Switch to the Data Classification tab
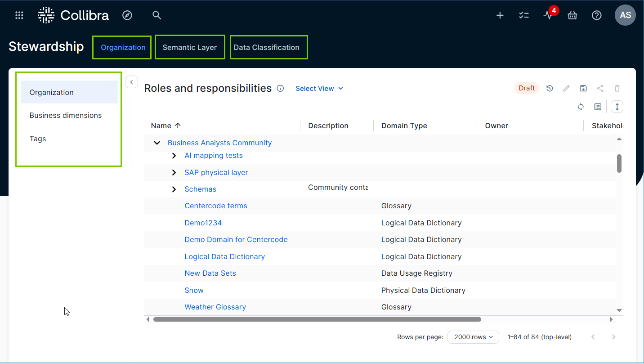Screen dimensions: 644x363 266,47
